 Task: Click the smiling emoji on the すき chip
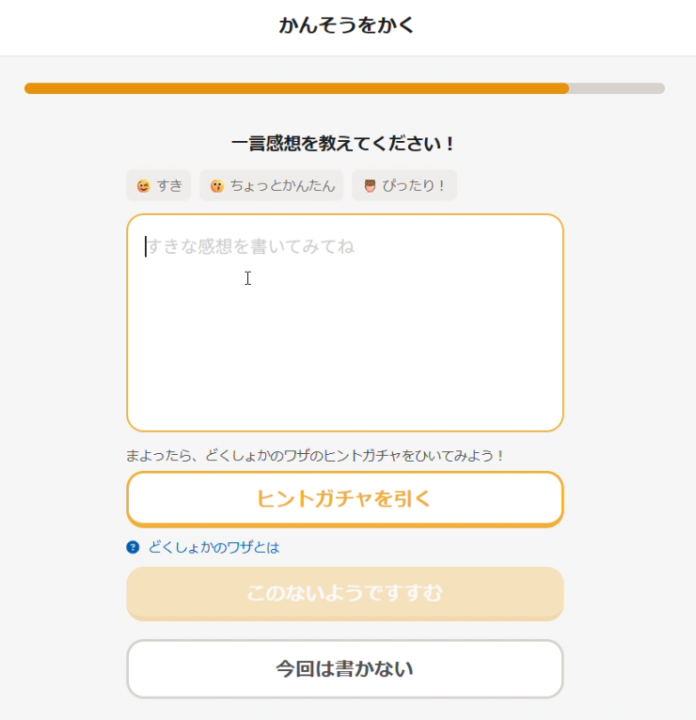[x=144, y=186]
